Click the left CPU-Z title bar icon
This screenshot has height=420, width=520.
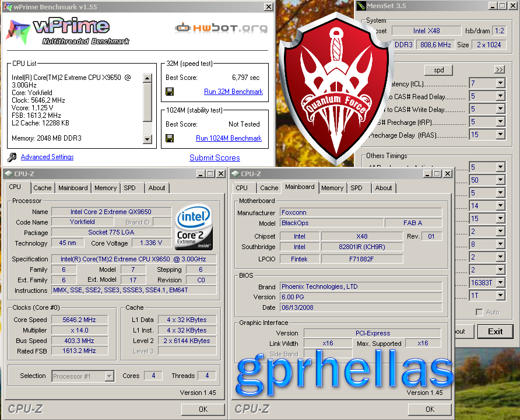(9, 173)
